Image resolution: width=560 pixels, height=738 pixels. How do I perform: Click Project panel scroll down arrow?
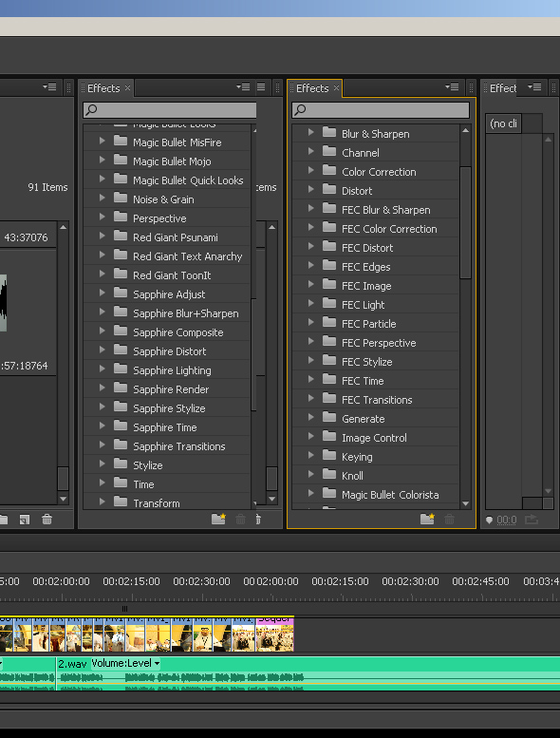tap(63, 499)
